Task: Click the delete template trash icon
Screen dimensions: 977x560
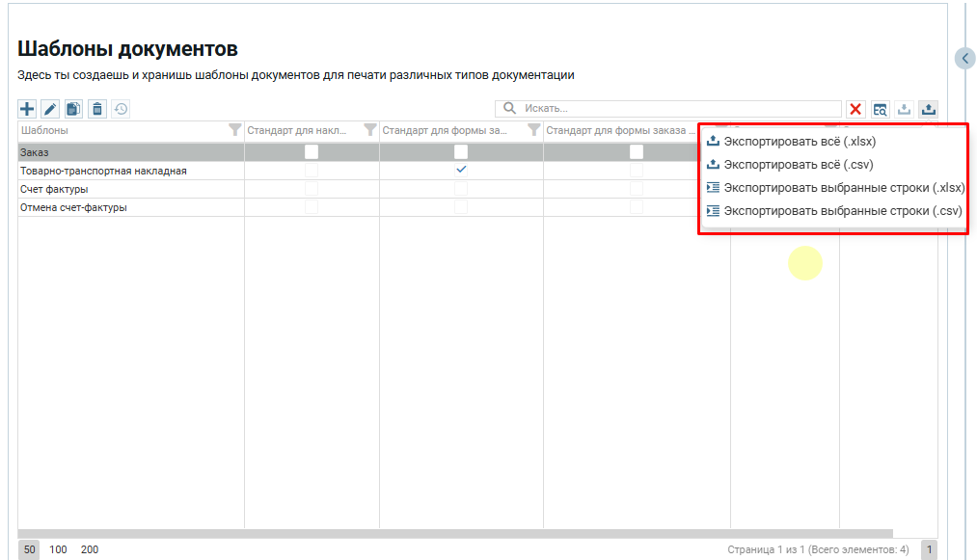Action: point(96,109)
